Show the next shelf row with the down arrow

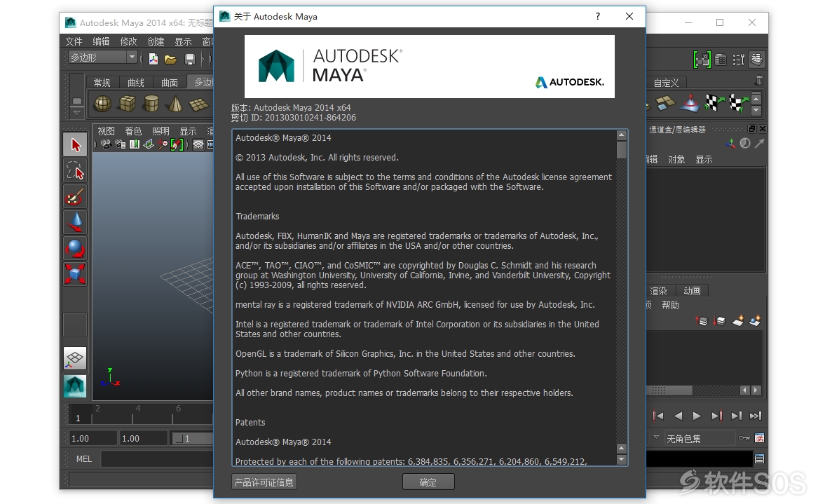[756, 110]
